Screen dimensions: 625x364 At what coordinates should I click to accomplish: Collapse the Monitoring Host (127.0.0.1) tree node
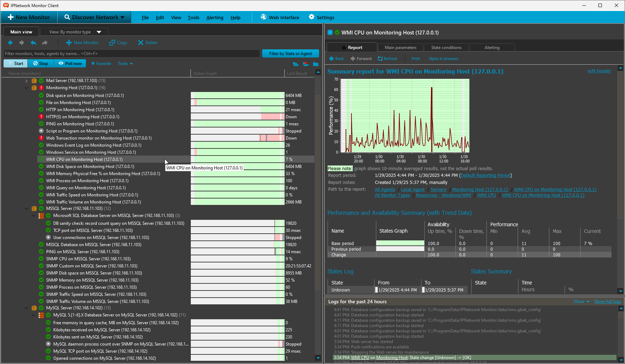(27, 88)
